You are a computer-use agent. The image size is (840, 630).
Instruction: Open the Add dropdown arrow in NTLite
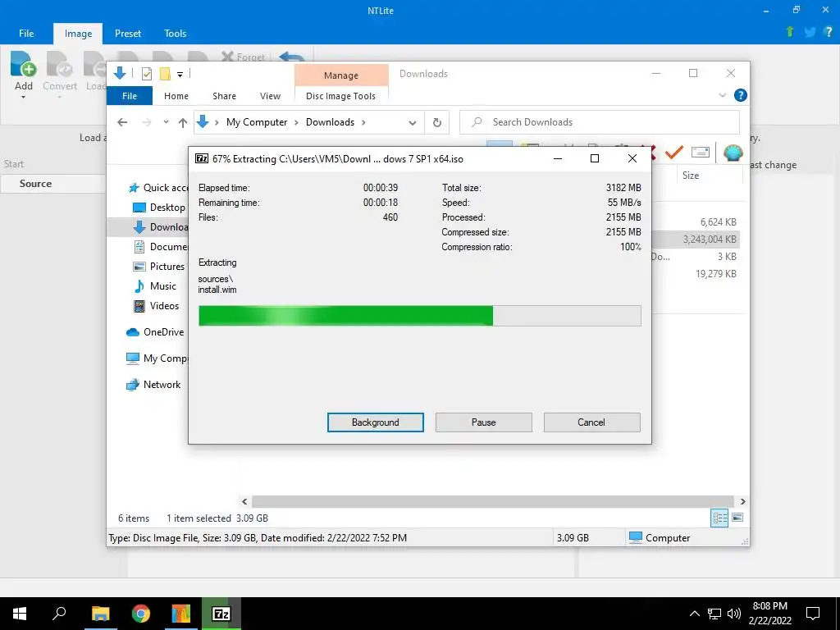24,98
